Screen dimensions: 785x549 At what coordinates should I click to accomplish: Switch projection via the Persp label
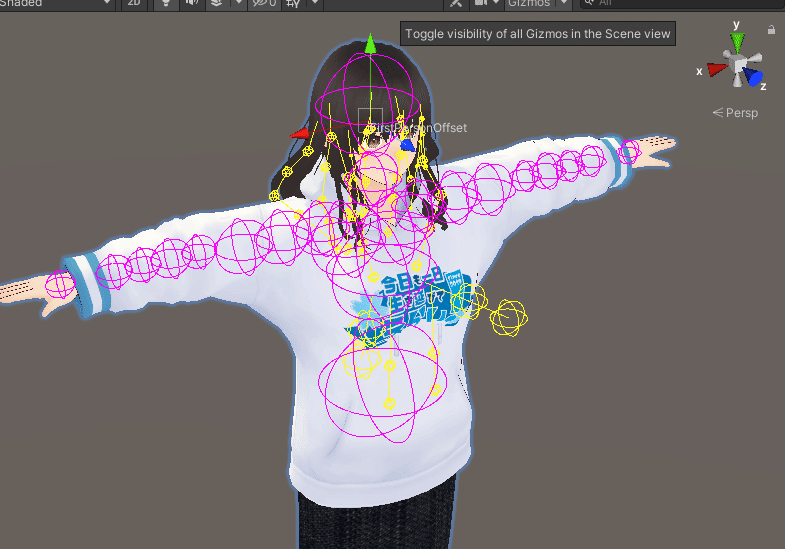735,113
